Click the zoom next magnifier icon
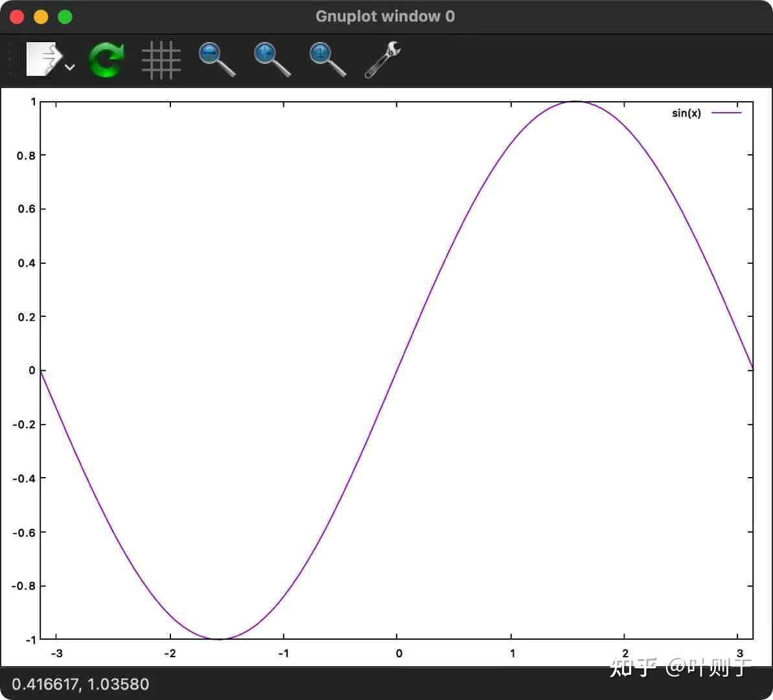 (272, 60)
